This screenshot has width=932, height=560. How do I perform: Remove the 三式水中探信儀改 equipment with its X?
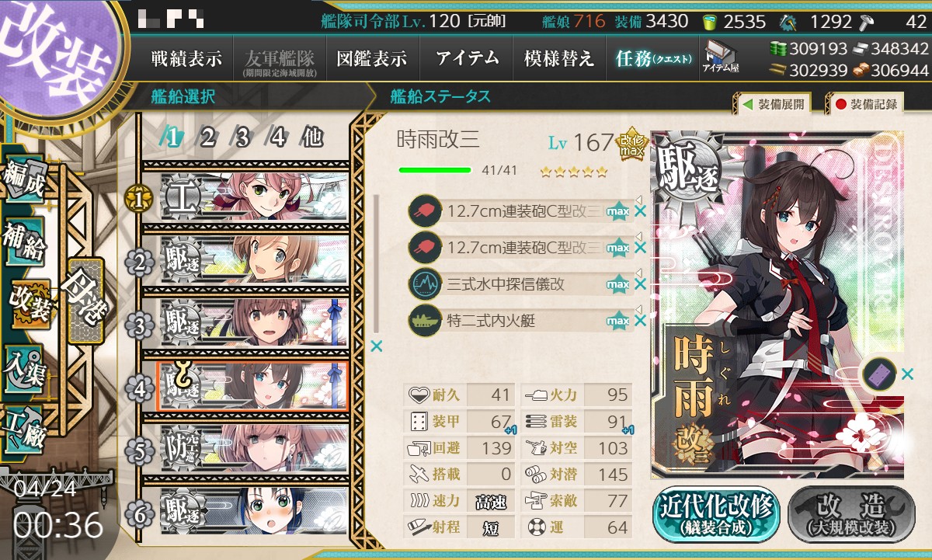pos(640,284)
